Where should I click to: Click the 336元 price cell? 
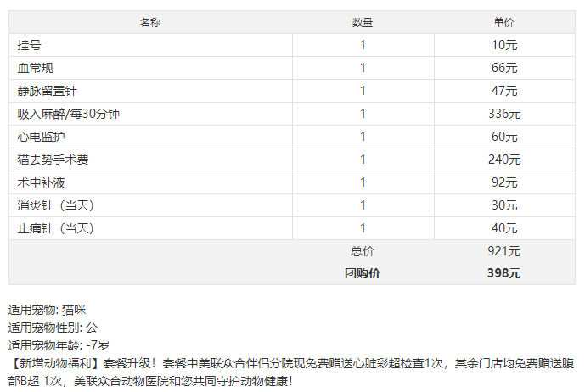504,114
